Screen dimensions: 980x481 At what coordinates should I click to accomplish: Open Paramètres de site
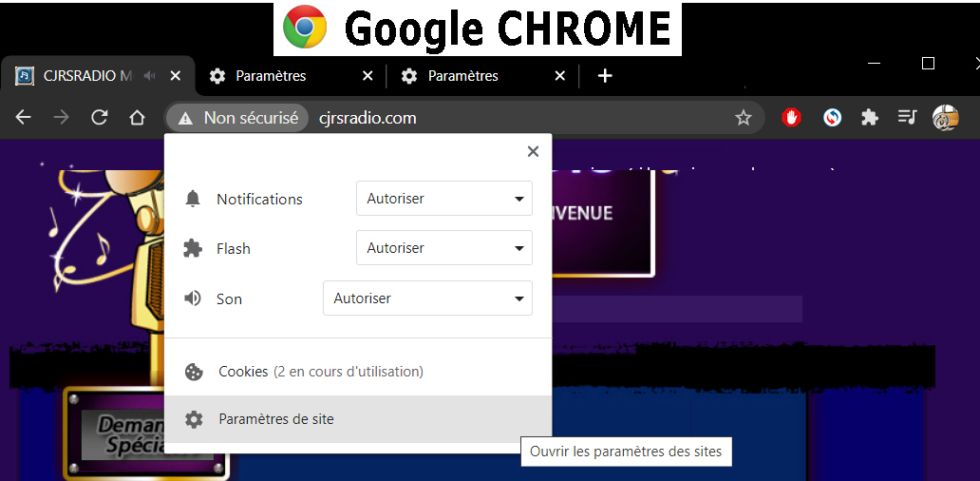358,419
